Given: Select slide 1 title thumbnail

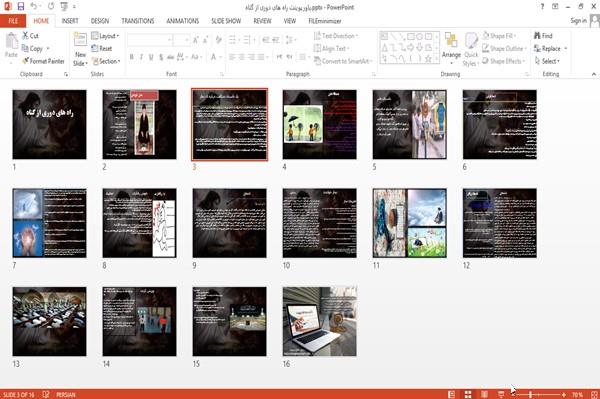Looking at the screenshot, I should click(49, 124).
